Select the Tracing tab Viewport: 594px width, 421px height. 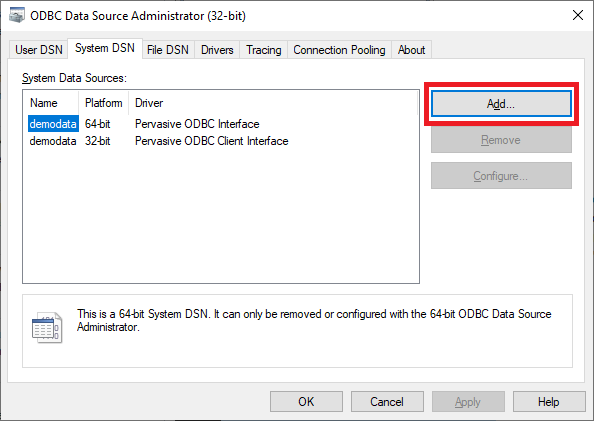264,50
